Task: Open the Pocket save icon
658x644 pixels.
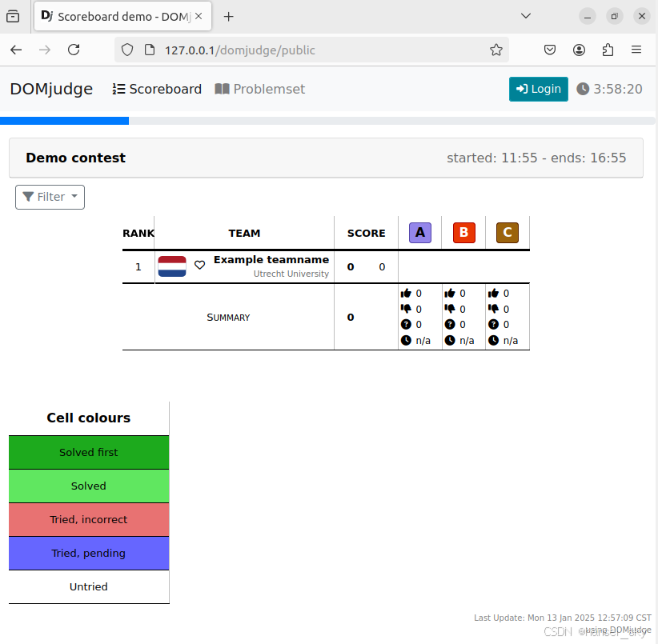Action: pos(550,50)
